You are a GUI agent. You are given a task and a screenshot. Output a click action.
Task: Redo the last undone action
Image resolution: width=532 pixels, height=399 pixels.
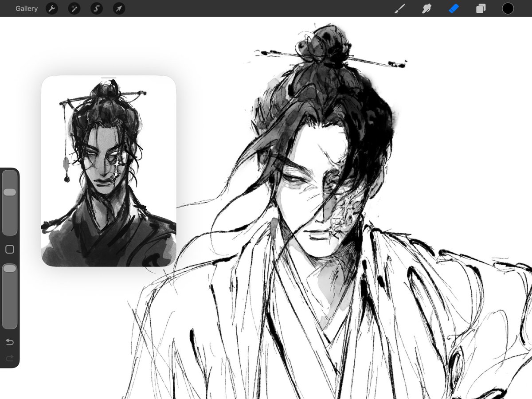(9, 358)
